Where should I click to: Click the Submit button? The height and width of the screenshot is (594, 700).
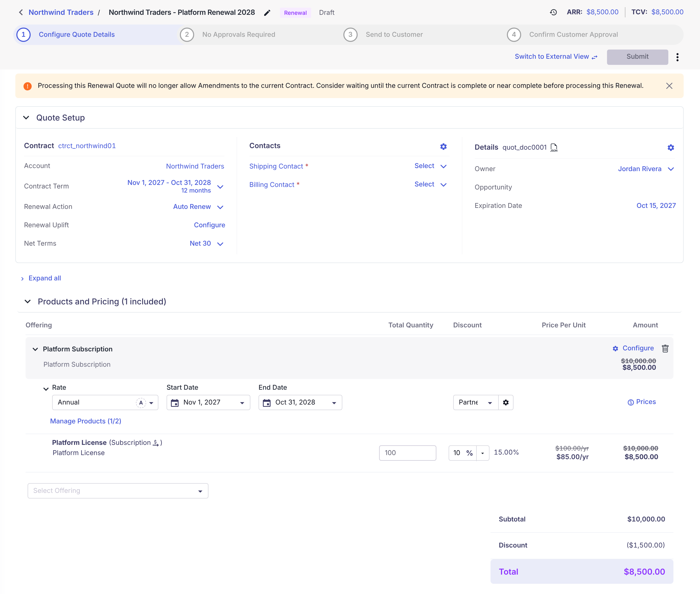pyautogui.click(x=637, y=57)
